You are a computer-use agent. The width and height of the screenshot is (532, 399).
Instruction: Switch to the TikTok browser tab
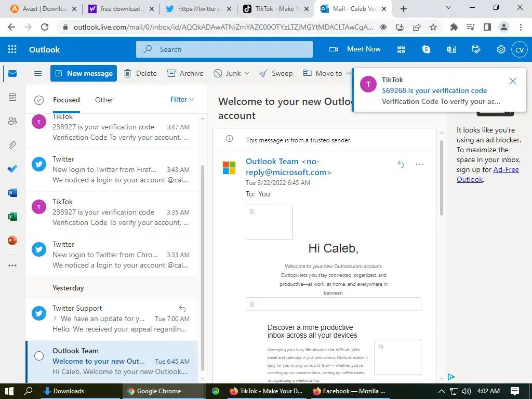point(276,9)
